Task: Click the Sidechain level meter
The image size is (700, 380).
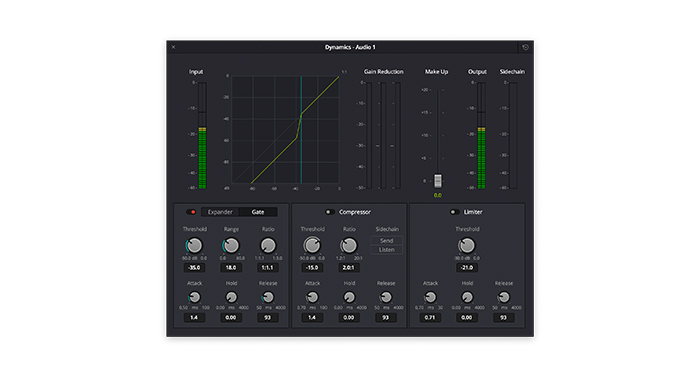Action: tap(513, 135)
